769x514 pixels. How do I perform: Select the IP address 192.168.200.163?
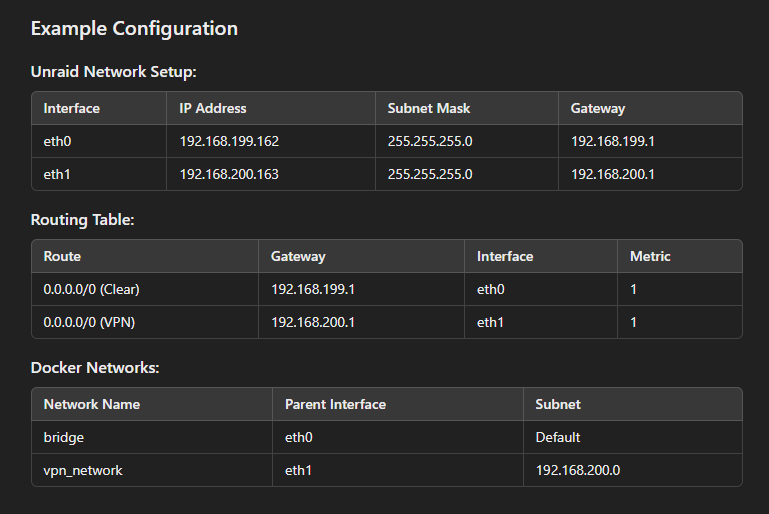tap(229, 174)
